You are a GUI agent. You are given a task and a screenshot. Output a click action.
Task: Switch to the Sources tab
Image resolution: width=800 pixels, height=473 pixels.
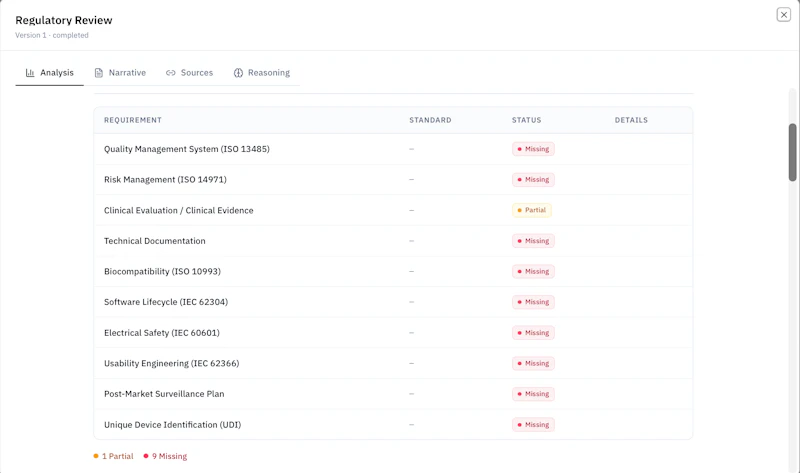pos(189,72)
